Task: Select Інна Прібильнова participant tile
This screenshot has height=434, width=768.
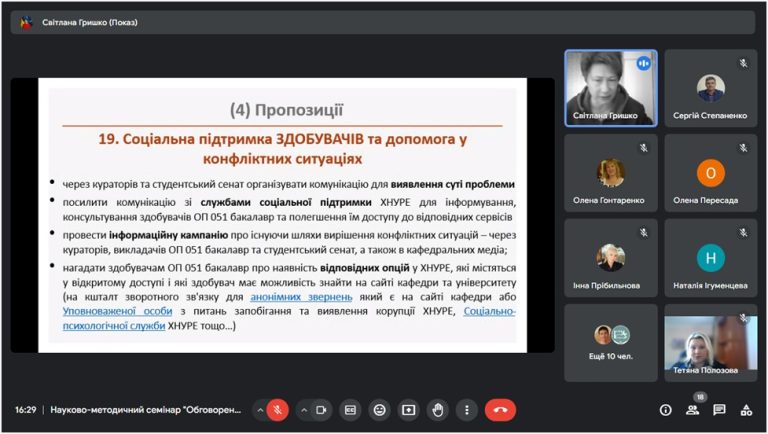Action: pos(611,258)
